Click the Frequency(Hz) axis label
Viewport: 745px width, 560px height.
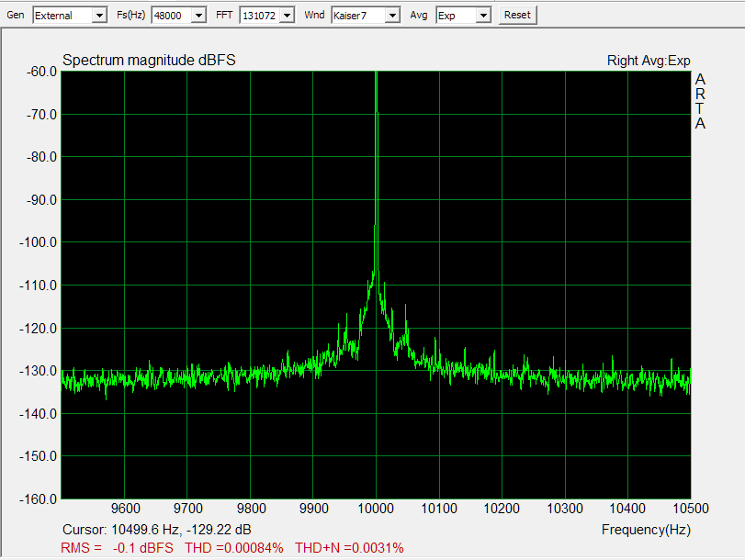(x=646, y=529)
